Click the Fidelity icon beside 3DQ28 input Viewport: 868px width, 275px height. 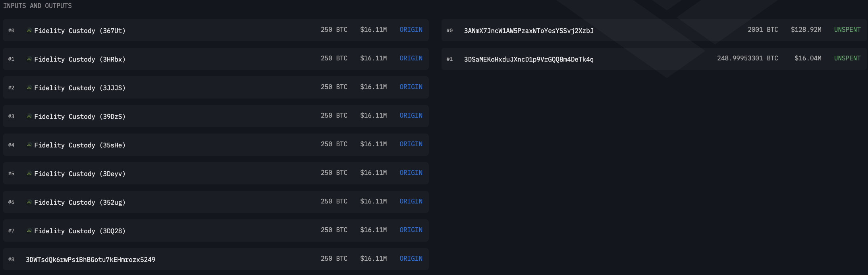[29, 230]
